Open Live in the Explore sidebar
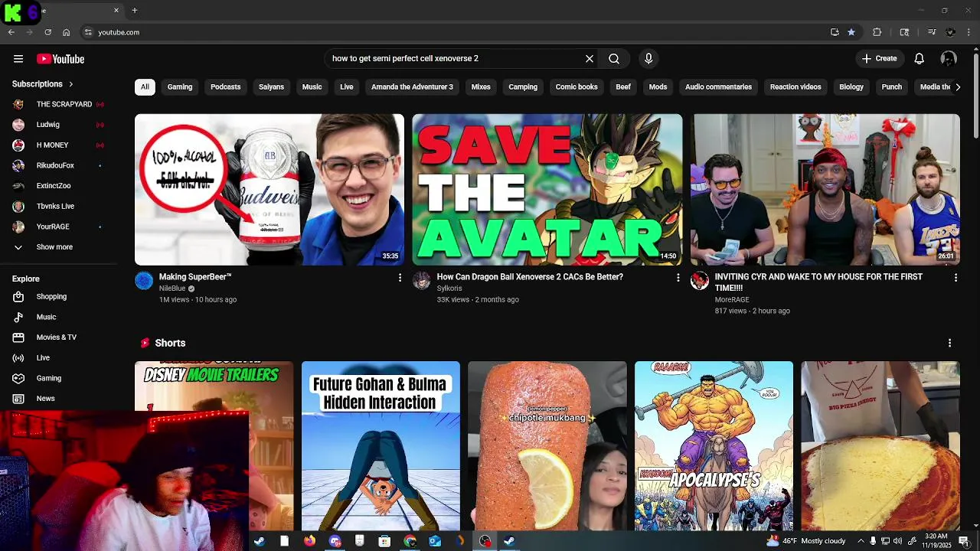The width and height of the screenshot is (980, 551). (x=43, y=358)
